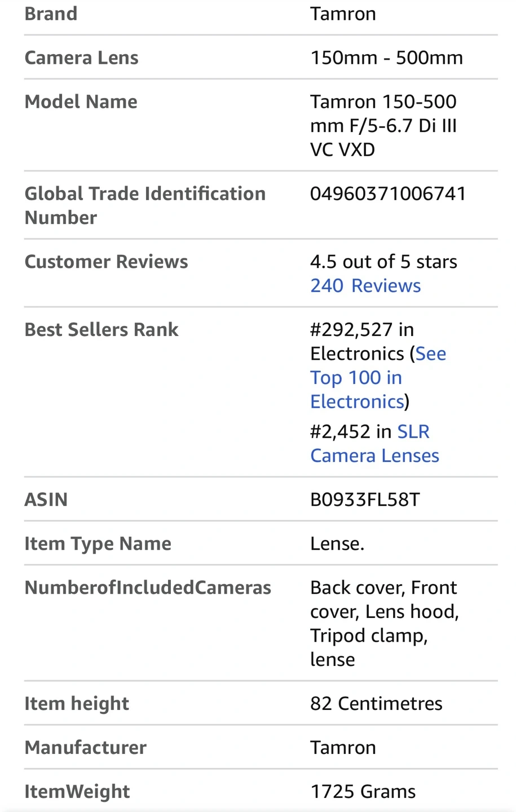Click the Brand row label
This screenshot has height=812, width=516.
click(51, 14)
